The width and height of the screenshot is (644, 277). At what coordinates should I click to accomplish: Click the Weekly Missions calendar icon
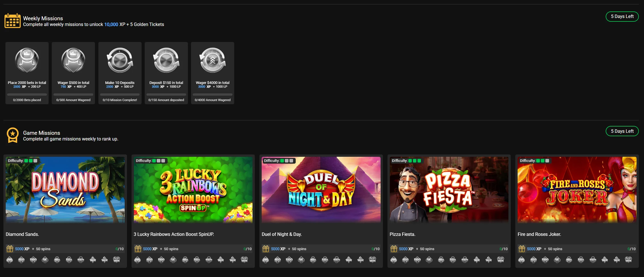point(13,21)
